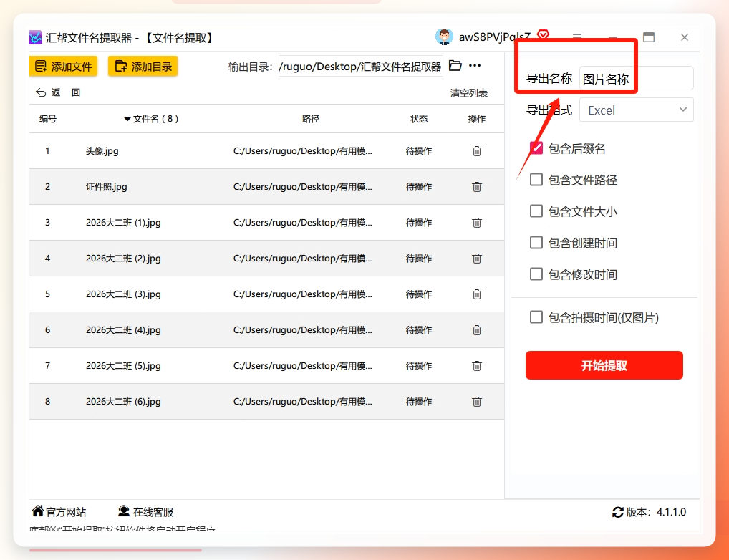The height and width of the screenshot is (560, 729).
Task: Tick 包含拍摄时间(仅图片) checkbox
Action: click(x=536, y=317)
